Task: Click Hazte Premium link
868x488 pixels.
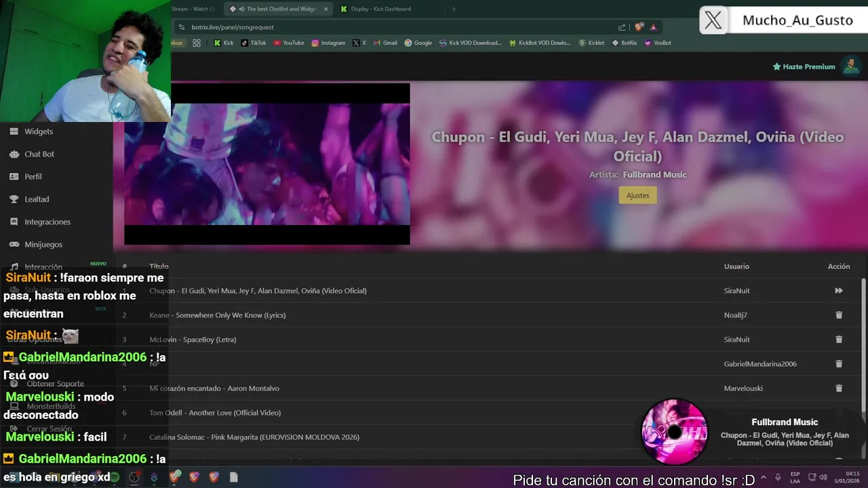Action: pos(804,66)
